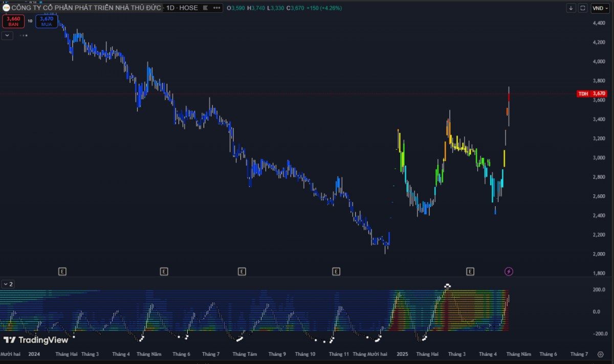614x364 pixels.
Task: Click the TradingView logo
Action: tap(36, 340)
